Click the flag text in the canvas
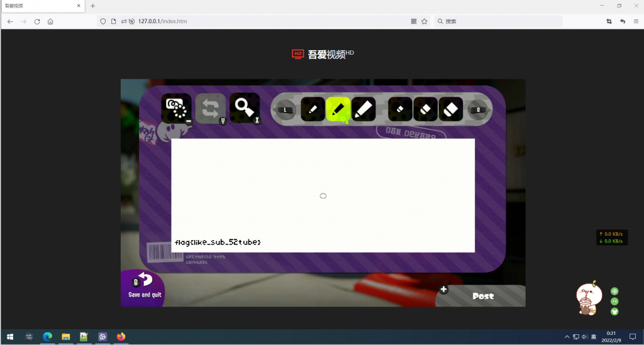Screen dimensions: 644x345 [x=218, y=242]
